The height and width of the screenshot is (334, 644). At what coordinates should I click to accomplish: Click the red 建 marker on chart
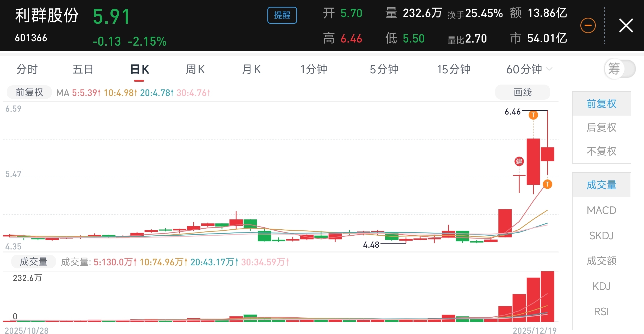click(519, 161)
